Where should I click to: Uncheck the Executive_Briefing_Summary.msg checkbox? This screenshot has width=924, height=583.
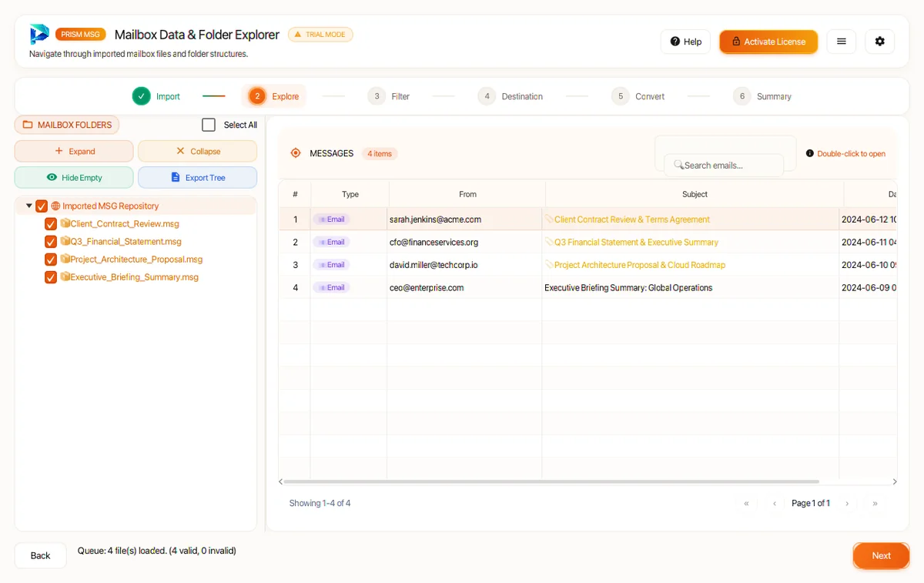[51, 276]
